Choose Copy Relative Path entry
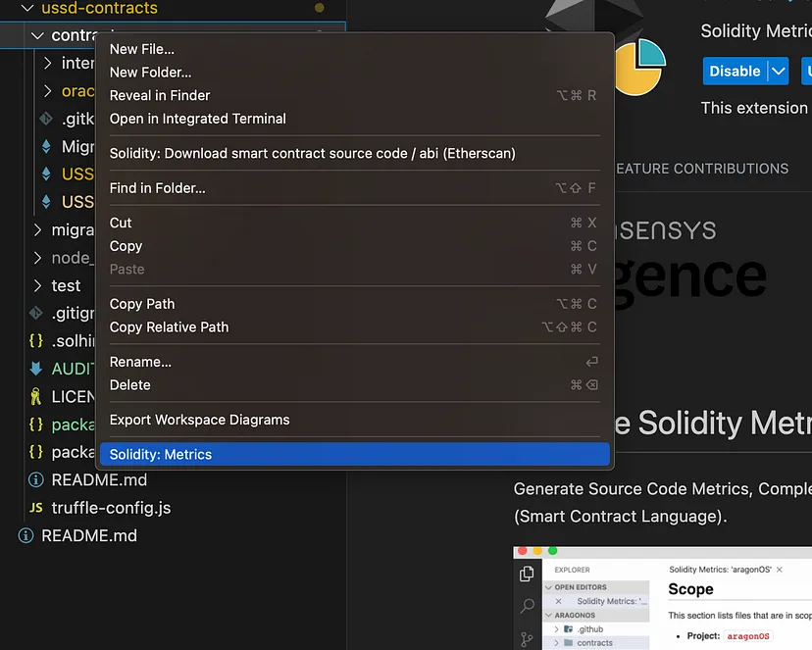The height and width of the screenshot is (650, 812). 355,327
